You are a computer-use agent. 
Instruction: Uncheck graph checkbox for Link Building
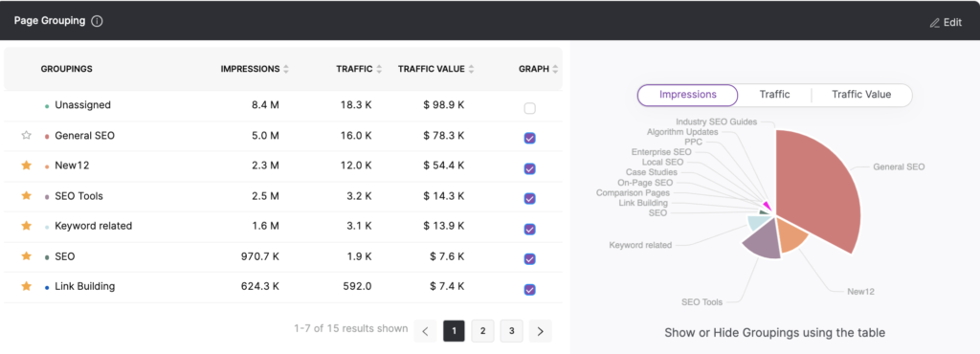530,289
